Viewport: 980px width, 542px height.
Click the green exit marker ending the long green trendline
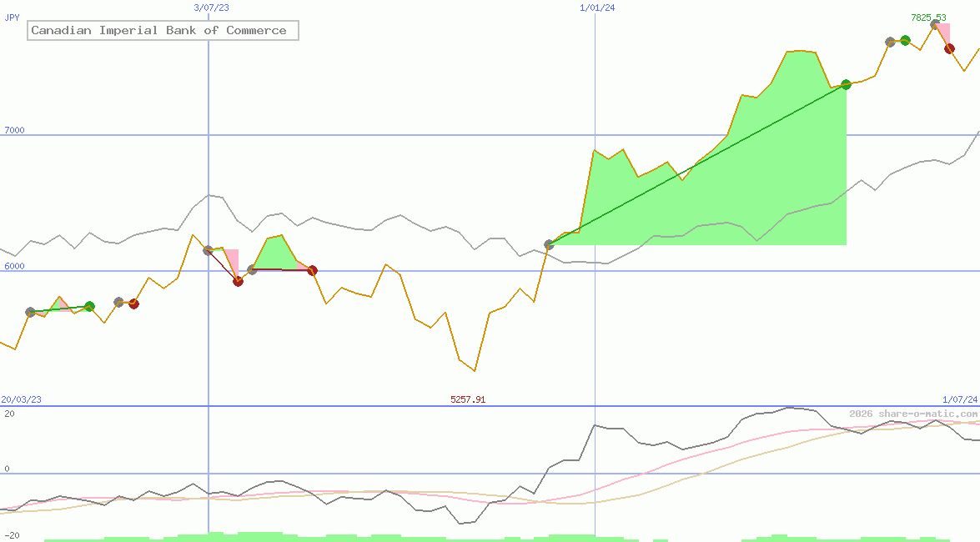pyautogui.click(x=847, y=84)
